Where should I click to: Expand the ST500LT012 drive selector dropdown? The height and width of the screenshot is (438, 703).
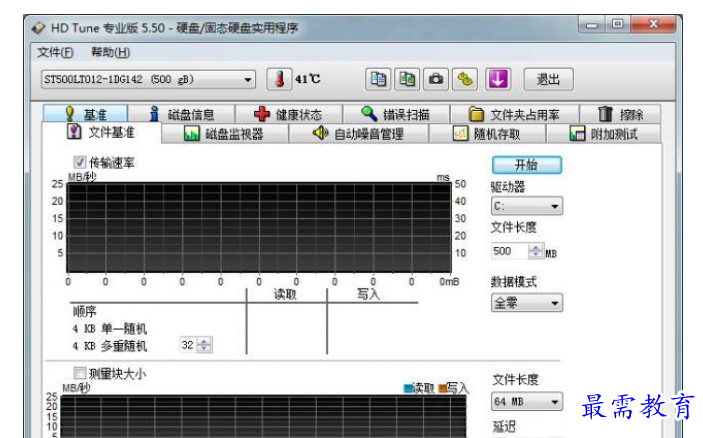click(148, 80)
